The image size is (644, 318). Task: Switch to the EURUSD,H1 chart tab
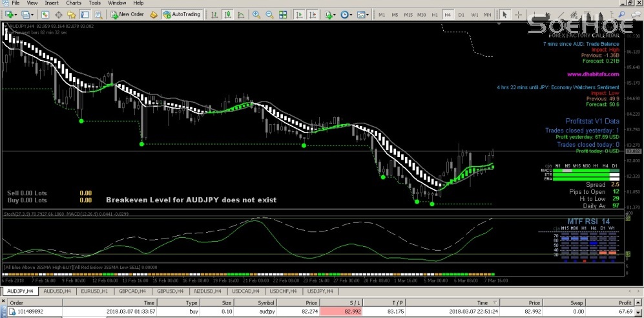[94, 291]
